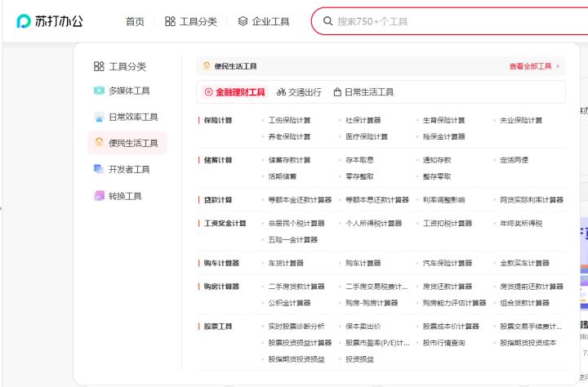588x387 pixels.
Task: Switch to the 金融理财工具 tab
Action: coord(235,92)
